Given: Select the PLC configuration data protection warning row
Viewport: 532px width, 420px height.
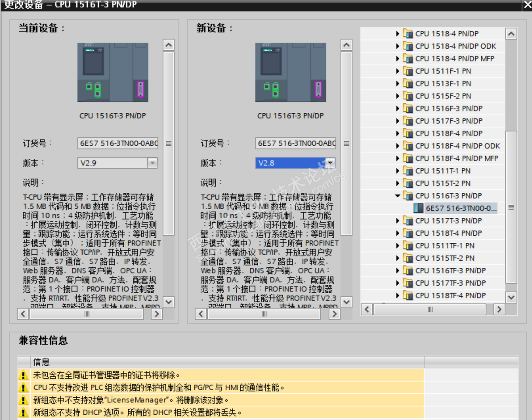Looking at the screenshot, I should click(x=227, y=387).
